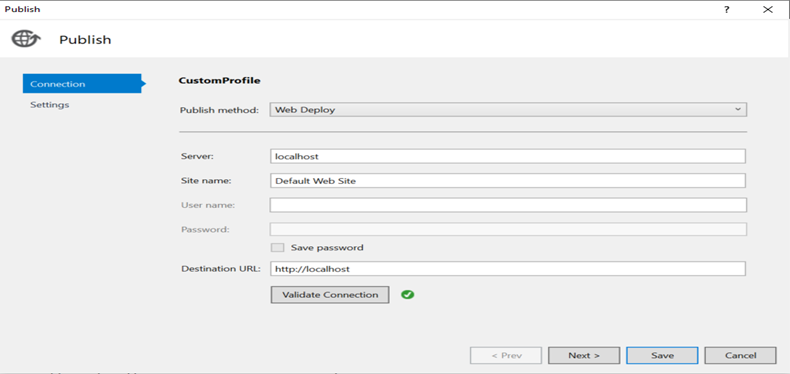Click the Validate Connection button
The height and width of the screenshot is (374, 790).
click(x=330, y=295)
